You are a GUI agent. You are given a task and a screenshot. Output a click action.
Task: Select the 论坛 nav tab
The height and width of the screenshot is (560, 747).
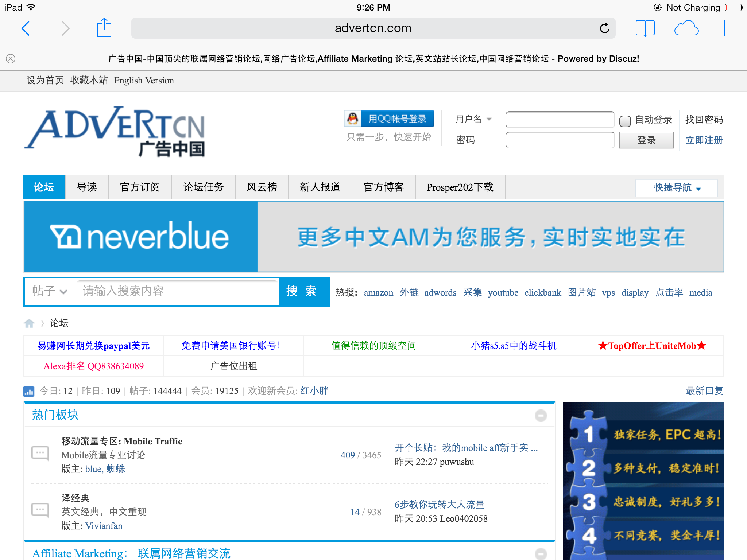44,187
